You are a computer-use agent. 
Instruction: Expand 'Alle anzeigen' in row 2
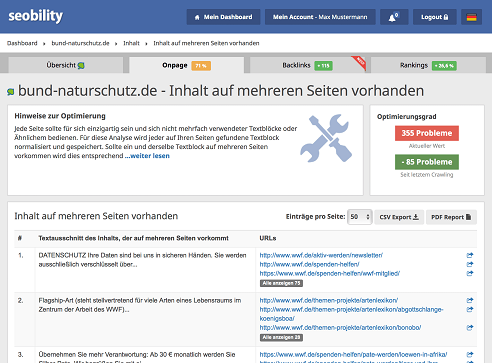[281, 337]
